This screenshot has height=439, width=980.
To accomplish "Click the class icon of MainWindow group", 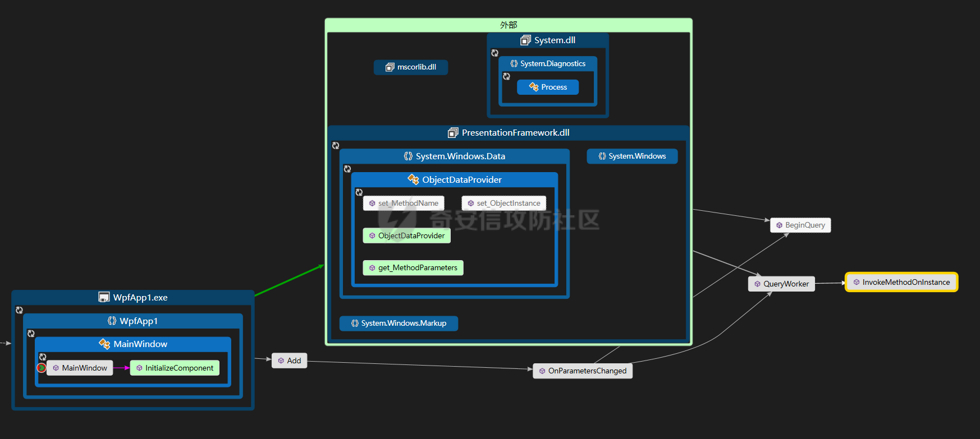I will click(104, 344).
